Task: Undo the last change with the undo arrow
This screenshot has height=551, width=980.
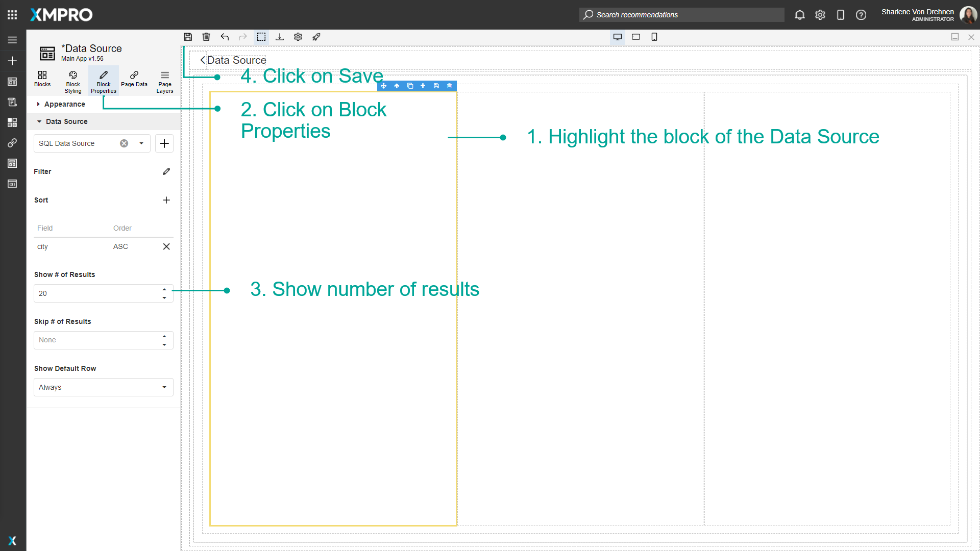Action: tap(225, 37)
